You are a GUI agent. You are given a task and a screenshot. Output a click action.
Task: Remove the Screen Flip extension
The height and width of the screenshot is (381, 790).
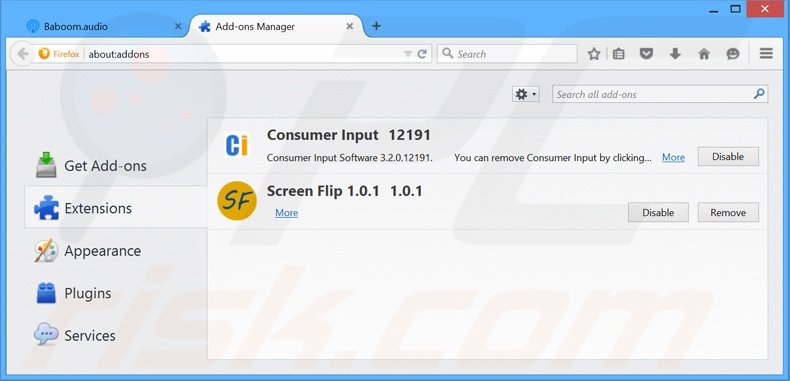(728, 213)
